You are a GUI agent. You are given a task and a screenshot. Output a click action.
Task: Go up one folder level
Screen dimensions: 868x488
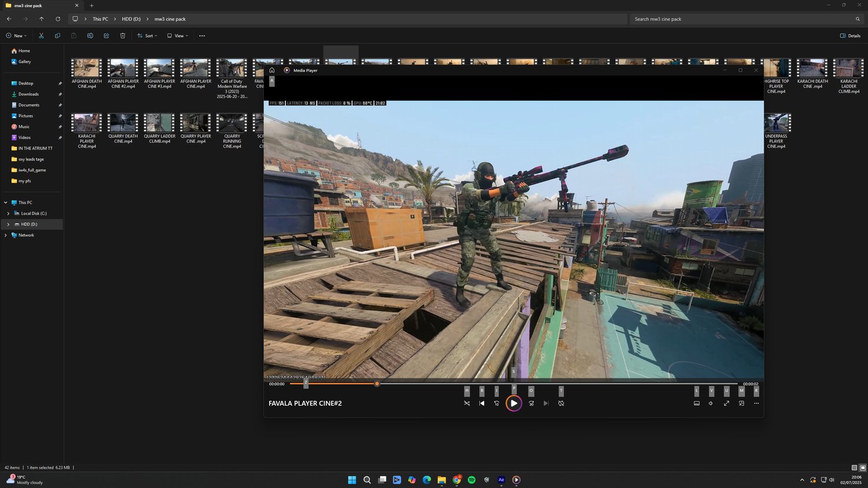click(41, 19)
